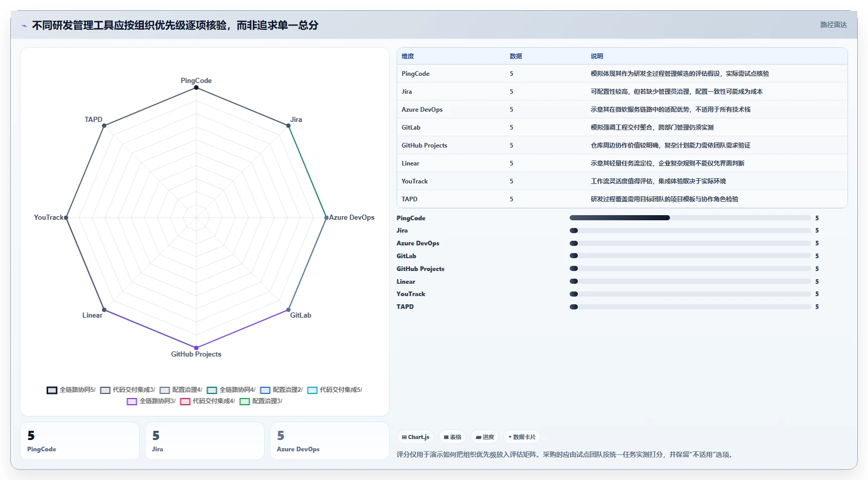
Task: Click the Azure DevOps data point on radar
Action: (326, 218)
